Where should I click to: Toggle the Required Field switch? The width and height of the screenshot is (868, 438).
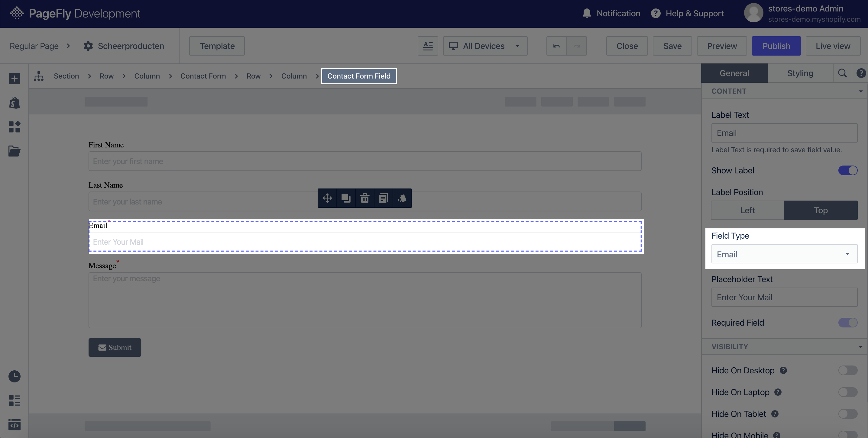(848, 323)
